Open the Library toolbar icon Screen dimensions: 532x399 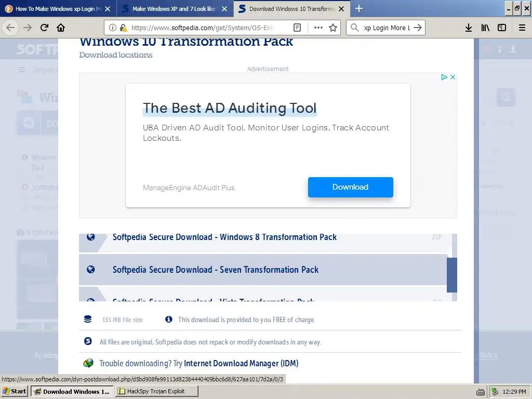tap(485, 28)
